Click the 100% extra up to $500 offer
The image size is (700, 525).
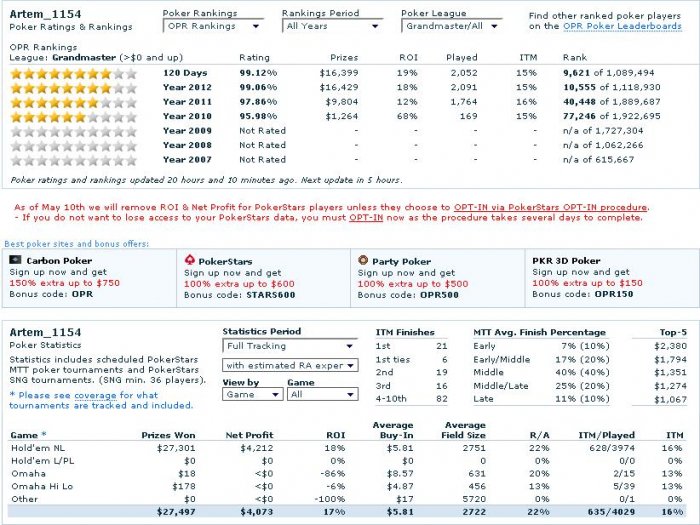click(413, 284)
